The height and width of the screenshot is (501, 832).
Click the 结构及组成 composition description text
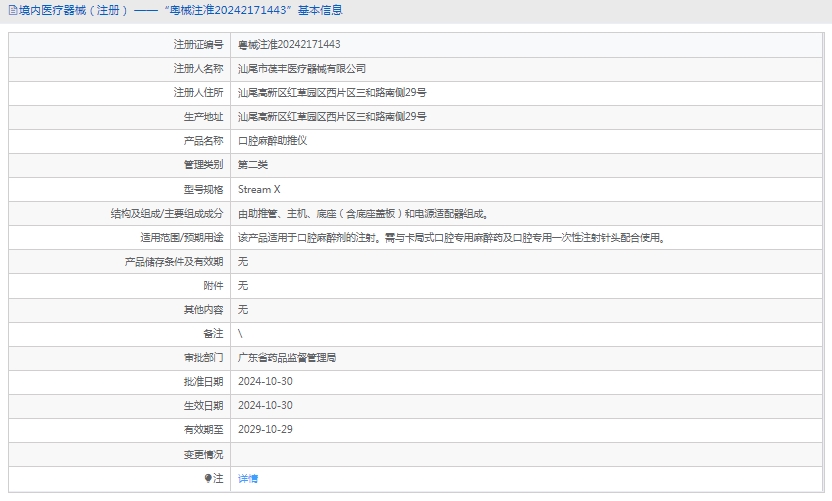(364, 213)
